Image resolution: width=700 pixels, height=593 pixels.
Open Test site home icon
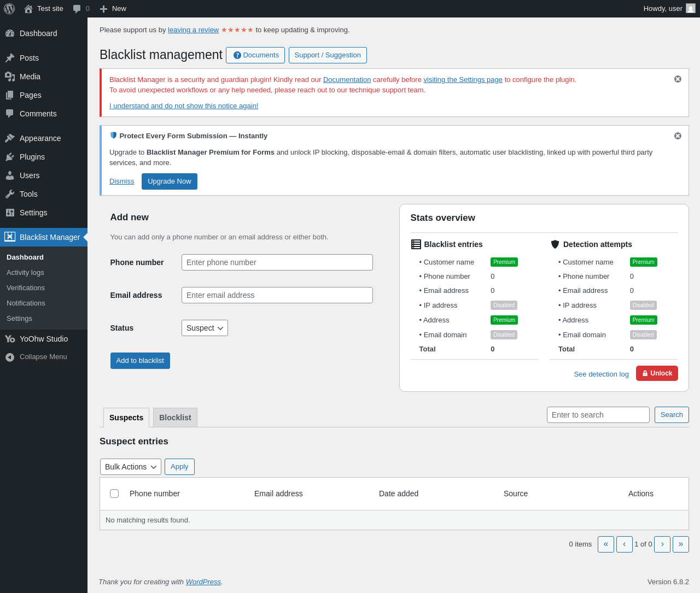pos(28,9)
